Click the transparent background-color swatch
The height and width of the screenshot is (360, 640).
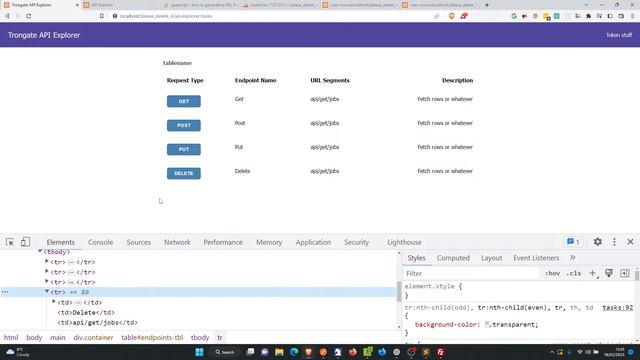tap(488, 324)
